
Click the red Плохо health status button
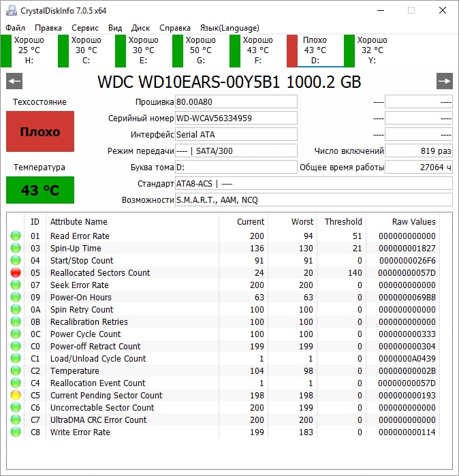coord(40,131)
